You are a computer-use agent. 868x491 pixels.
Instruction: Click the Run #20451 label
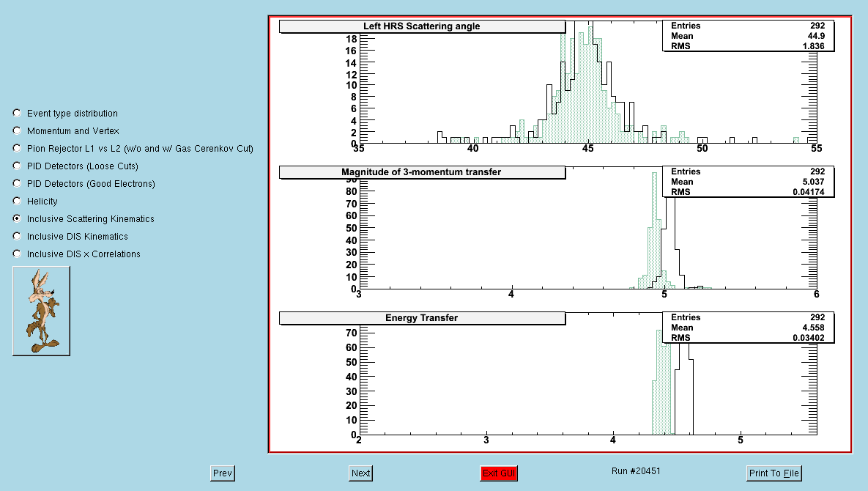636,471
